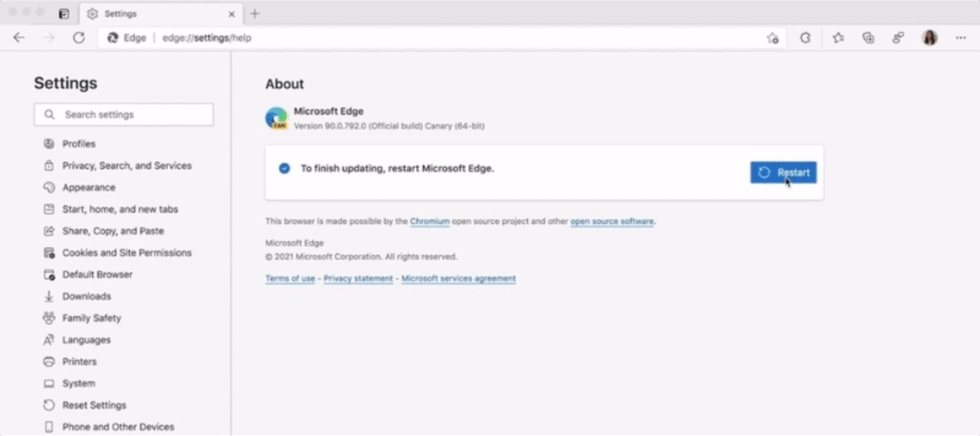This screenshot has height=436, width=980.
Task: Open a new tab with plus icon
Action: pyautogui.click(x=255, y=13)
